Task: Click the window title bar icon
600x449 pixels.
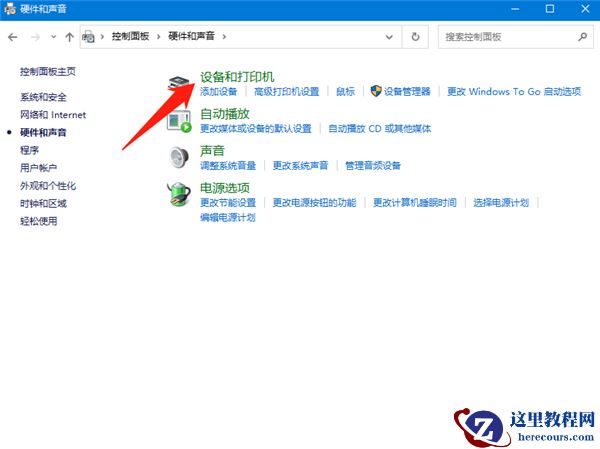Action: 10,9
